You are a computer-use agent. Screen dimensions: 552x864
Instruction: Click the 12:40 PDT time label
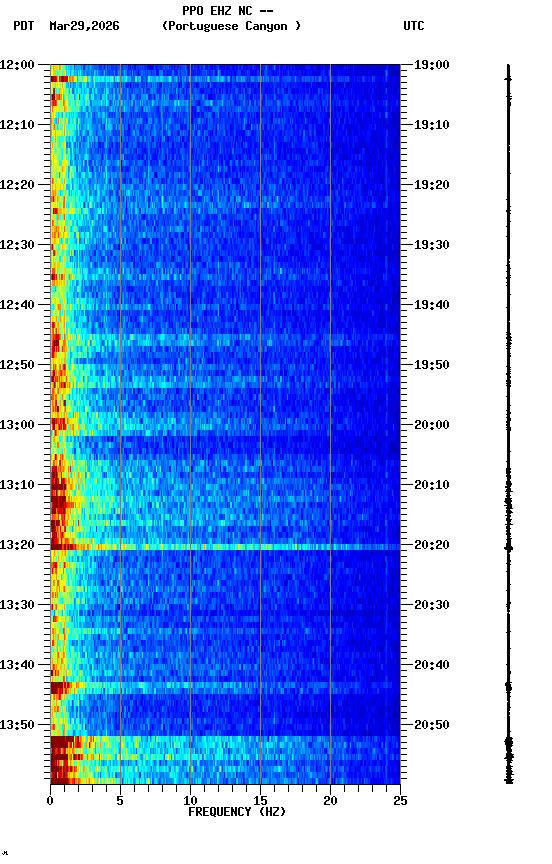click(17, 305)
